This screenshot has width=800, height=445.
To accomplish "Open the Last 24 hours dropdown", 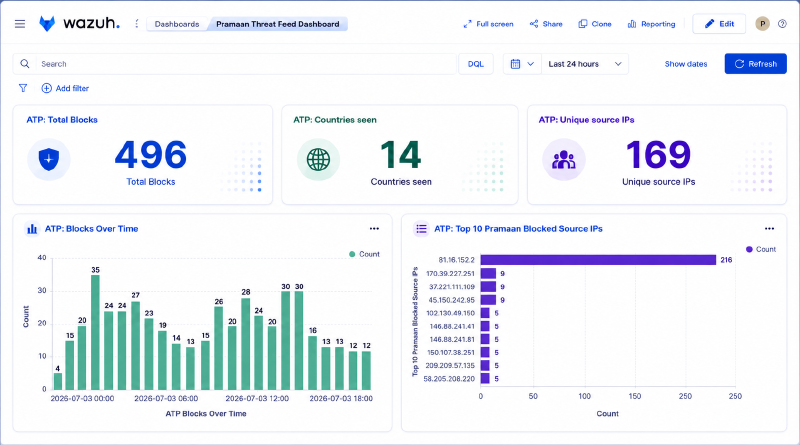I will coord(585,64).
